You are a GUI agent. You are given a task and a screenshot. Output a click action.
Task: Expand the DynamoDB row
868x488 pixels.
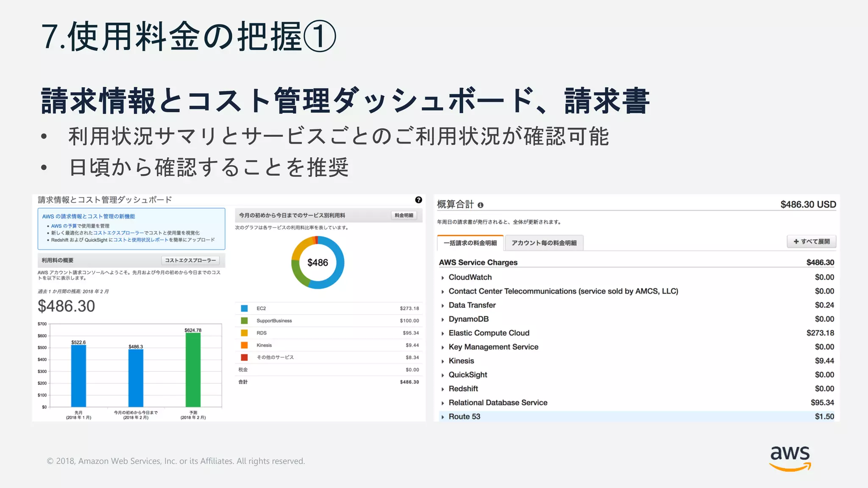coord(442,320)
